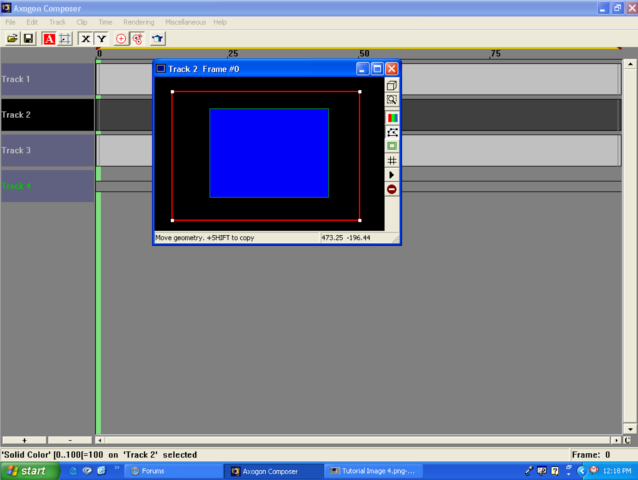
Task: Click the RGB color bars icon
Action: coord(392,118)
